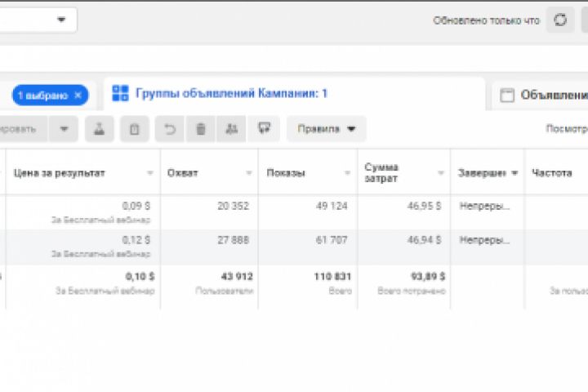
Task: Remove the "1 выбрано" filter using its X
Action: coord(78,96)
